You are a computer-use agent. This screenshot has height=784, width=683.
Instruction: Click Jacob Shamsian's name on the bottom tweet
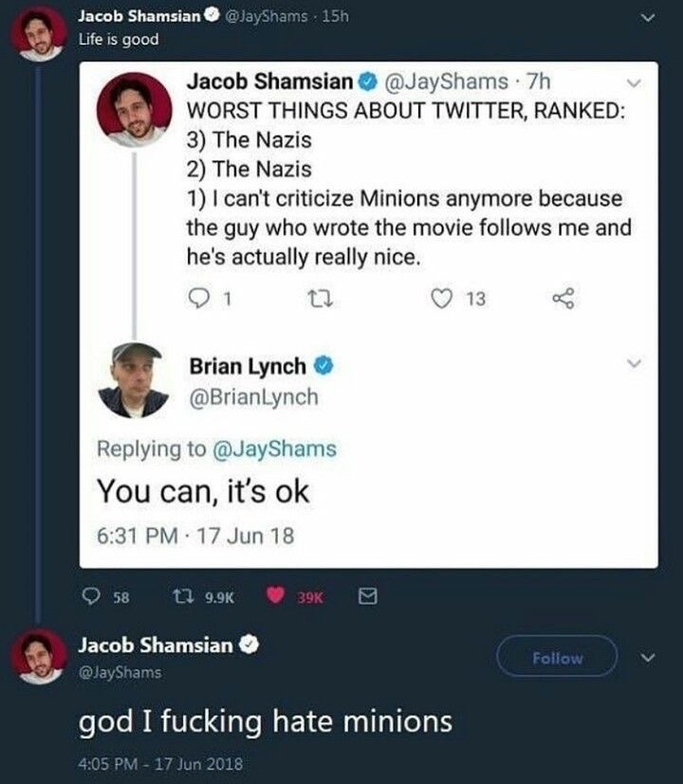point(156,645)
